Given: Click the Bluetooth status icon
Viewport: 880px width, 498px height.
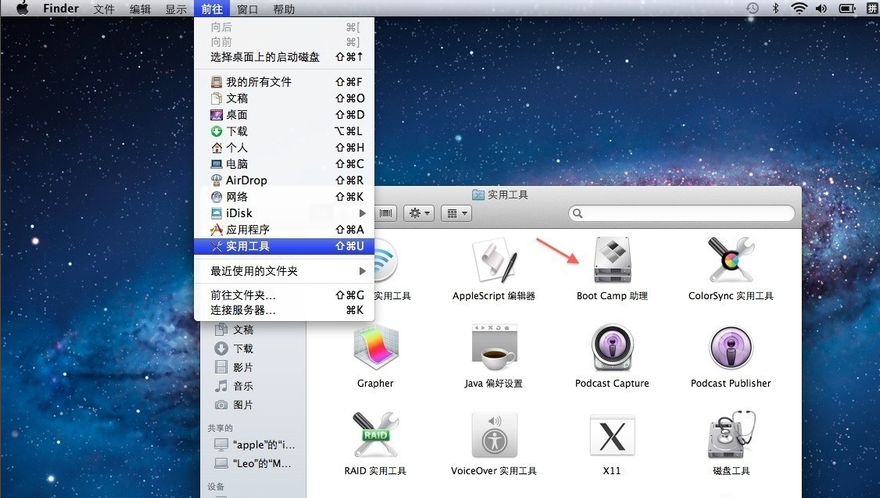Looking at the screenshot, I should point(776,8).
